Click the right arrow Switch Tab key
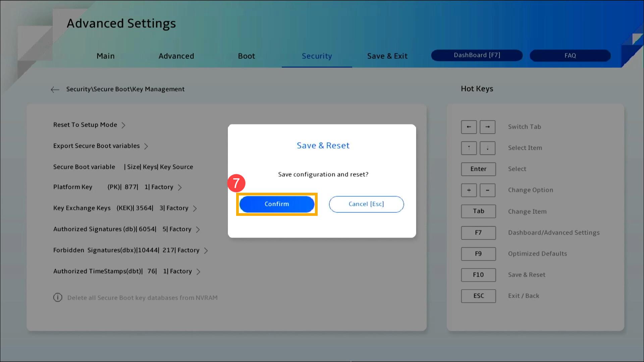Screen dimensions: 644x362 click(487, 127)
